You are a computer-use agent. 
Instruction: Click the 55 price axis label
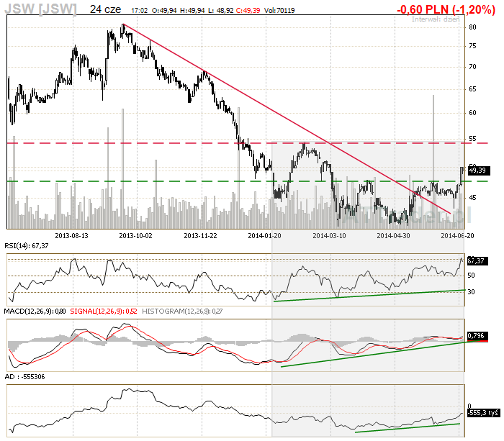[x=472, y=139]
